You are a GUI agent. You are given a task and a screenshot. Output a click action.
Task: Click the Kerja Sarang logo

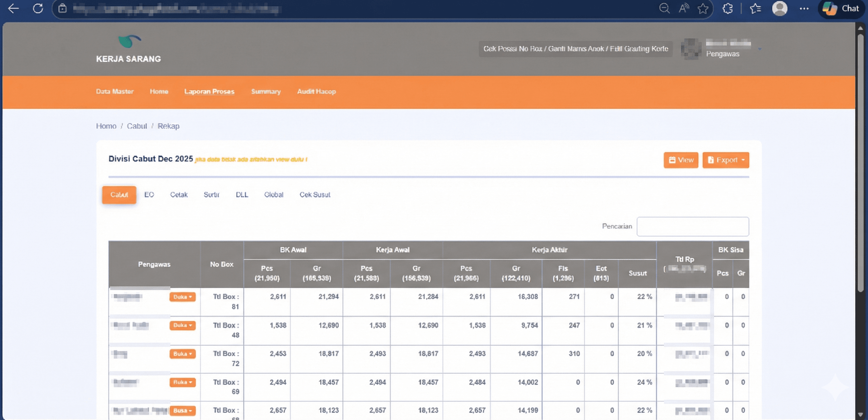click(128, 49)
